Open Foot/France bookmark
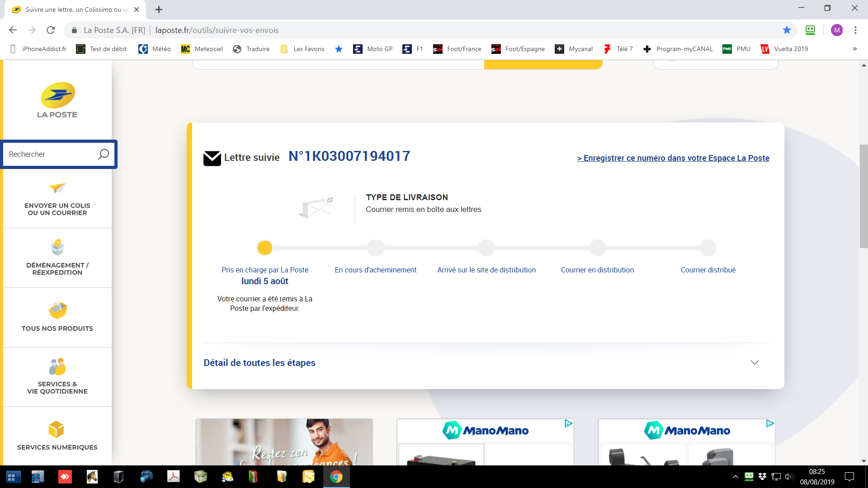Image resolution: width=868 pixels, height=488 pixels. coord(457,49)
